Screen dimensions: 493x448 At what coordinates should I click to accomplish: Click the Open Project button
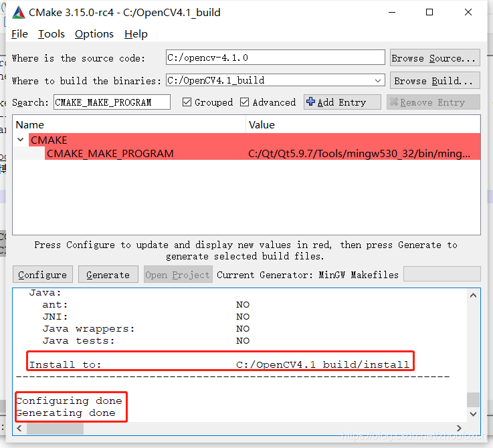178,274
